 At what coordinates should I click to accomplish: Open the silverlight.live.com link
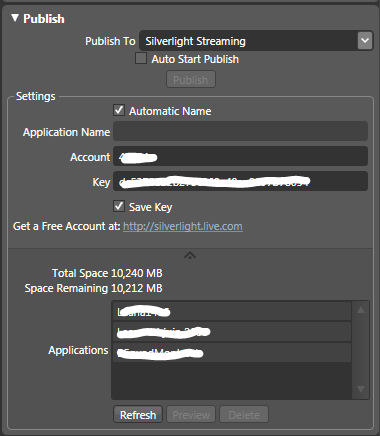click(x=183, y=226)
